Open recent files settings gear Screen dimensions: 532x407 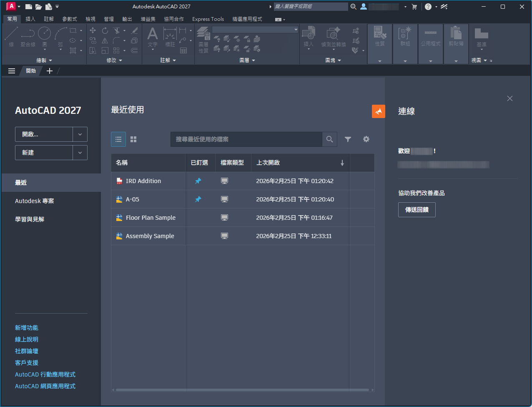click(366, 139)
